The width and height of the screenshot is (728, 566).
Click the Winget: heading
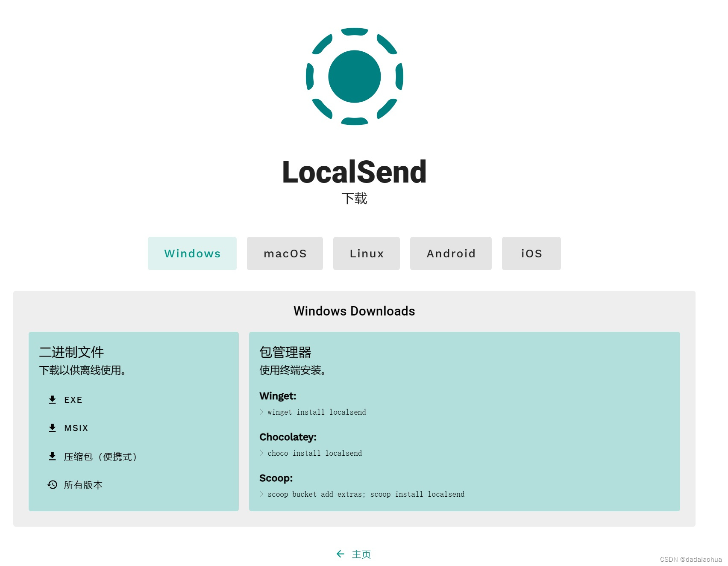tap(278, 396)
